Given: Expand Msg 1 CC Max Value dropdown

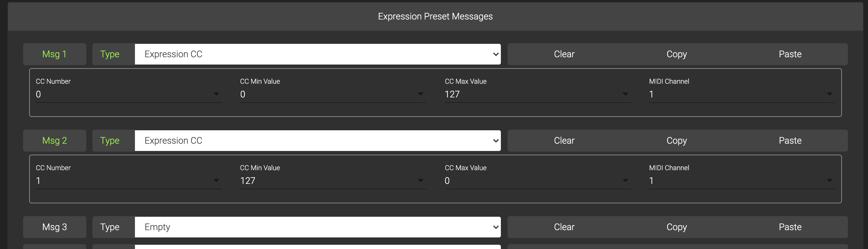Looking at the screenshot, I should (x=537, y=94).
